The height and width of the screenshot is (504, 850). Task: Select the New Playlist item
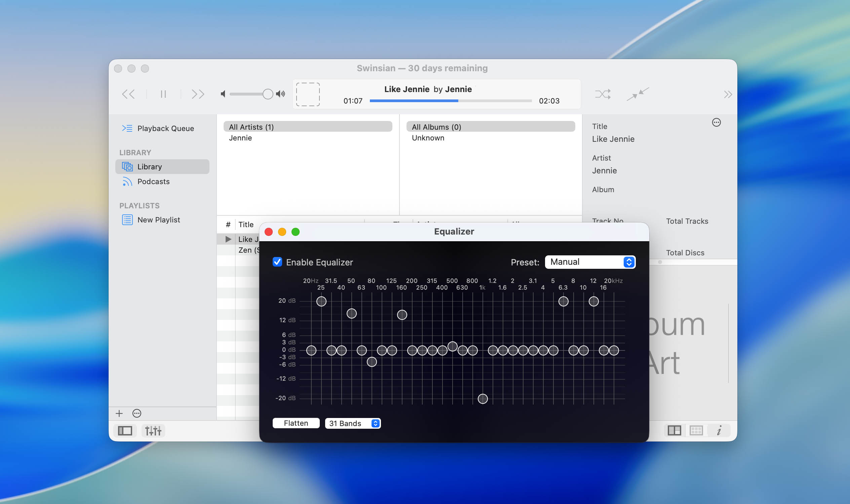pos(158,220)
